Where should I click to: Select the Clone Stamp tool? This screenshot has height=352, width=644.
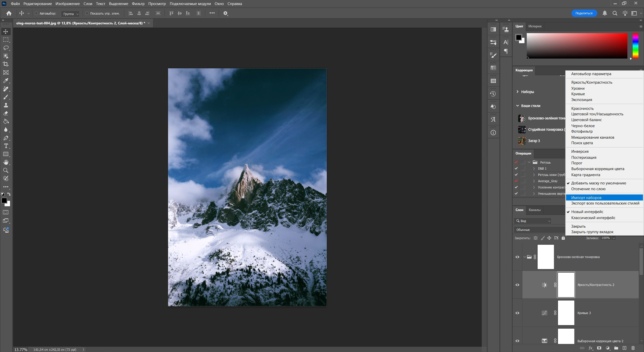(6, 105)
